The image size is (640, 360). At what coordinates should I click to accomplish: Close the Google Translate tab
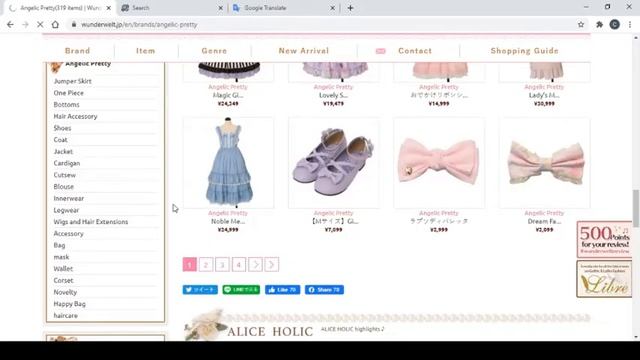point(332,8)
